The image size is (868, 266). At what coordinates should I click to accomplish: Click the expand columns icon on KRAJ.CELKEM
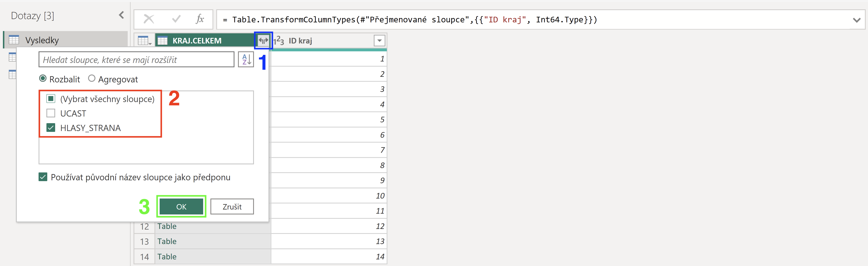tap(263, 41)
